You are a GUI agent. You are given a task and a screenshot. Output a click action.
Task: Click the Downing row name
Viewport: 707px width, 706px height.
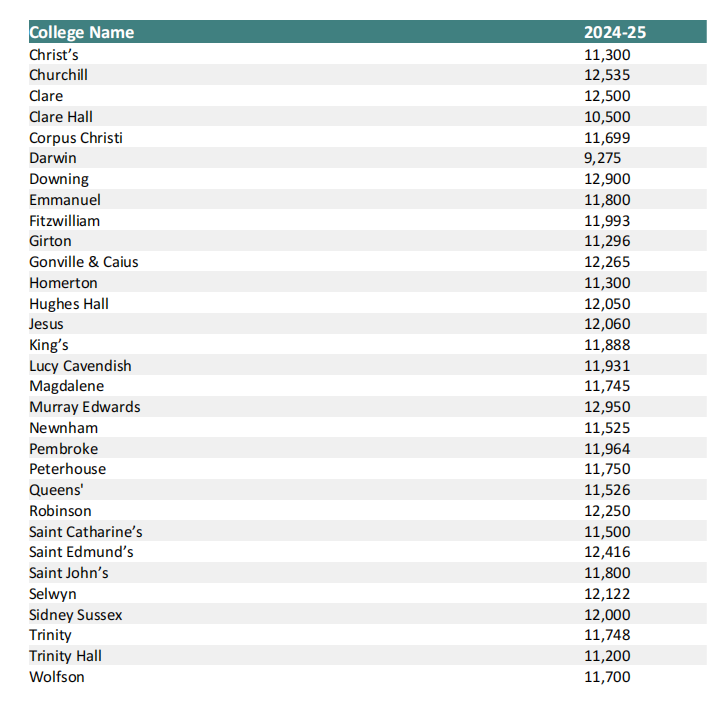(59, 179)
